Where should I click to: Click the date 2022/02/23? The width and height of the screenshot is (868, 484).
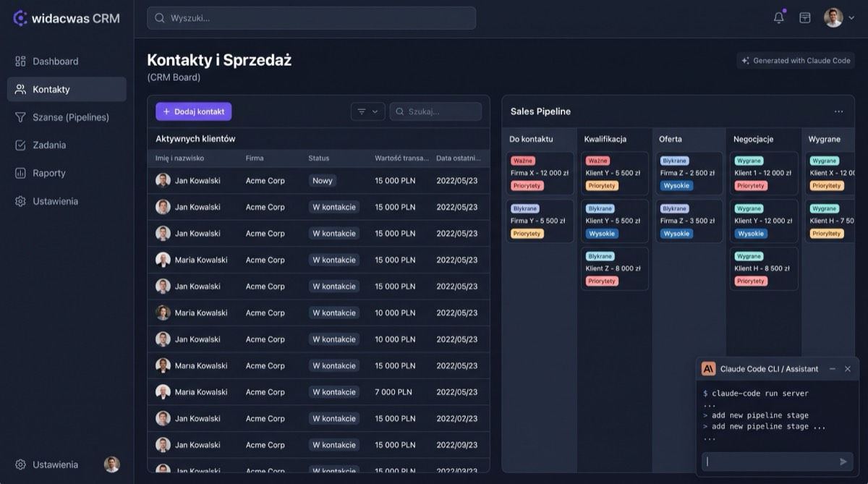457,419
